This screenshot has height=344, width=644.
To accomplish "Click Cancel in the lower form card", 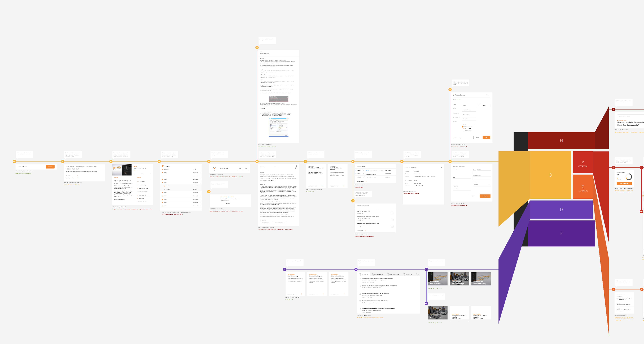I will click(473, 196).
